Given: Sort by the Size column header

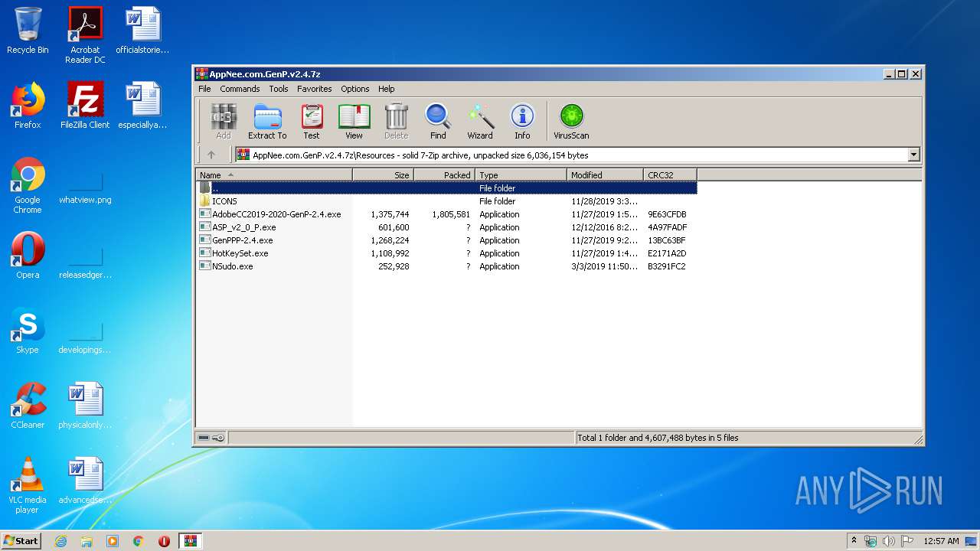Looking at the screenshot, I should pos(383,175).
